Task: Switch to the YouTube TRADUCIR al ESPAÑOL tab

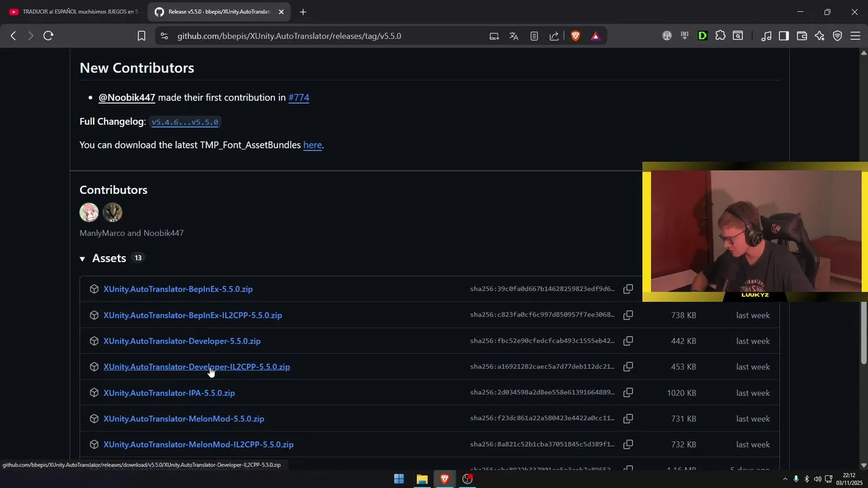Action: [x=74, y=12]
